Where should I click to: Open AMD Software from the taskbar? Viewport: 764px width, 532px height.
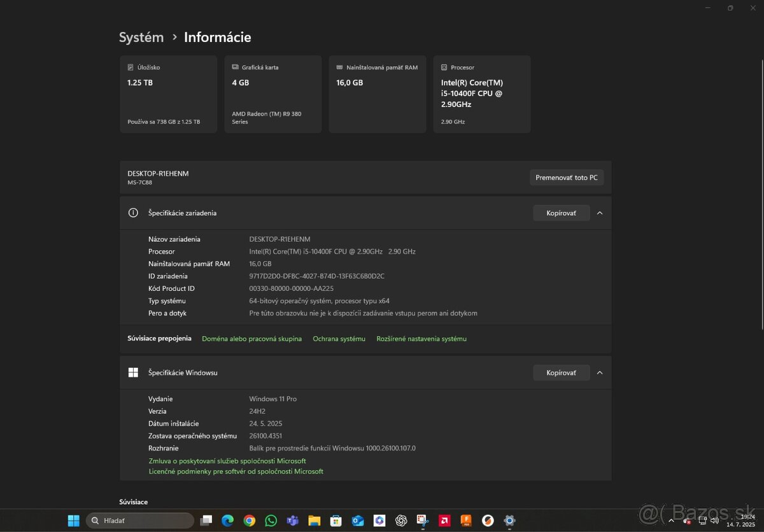[444, 520]
